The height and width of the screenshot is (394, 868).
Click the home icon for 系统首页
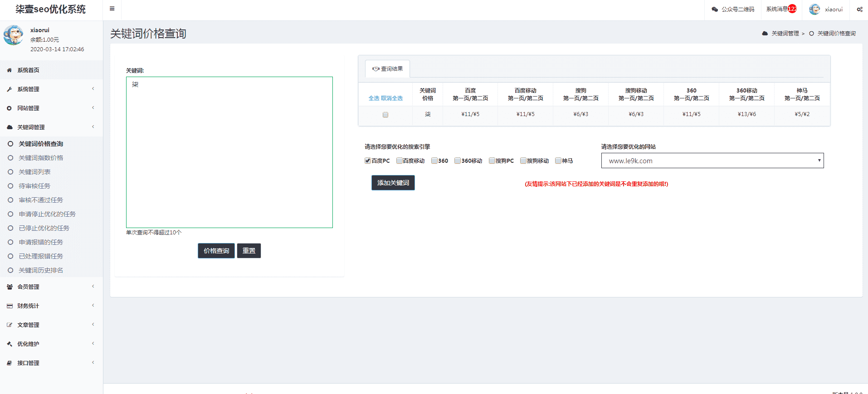(x=10, y=70)
